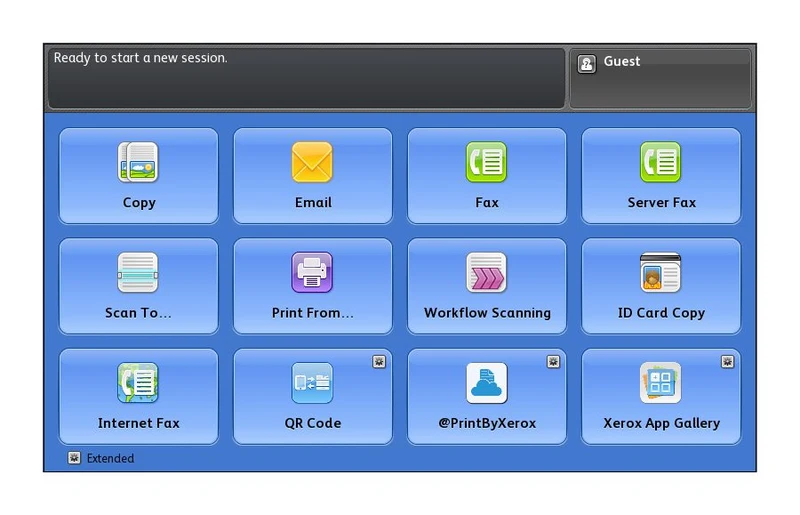Click the extended badge on QR Code tile
This screenshot has width=800, height=515.
point(379,362)
